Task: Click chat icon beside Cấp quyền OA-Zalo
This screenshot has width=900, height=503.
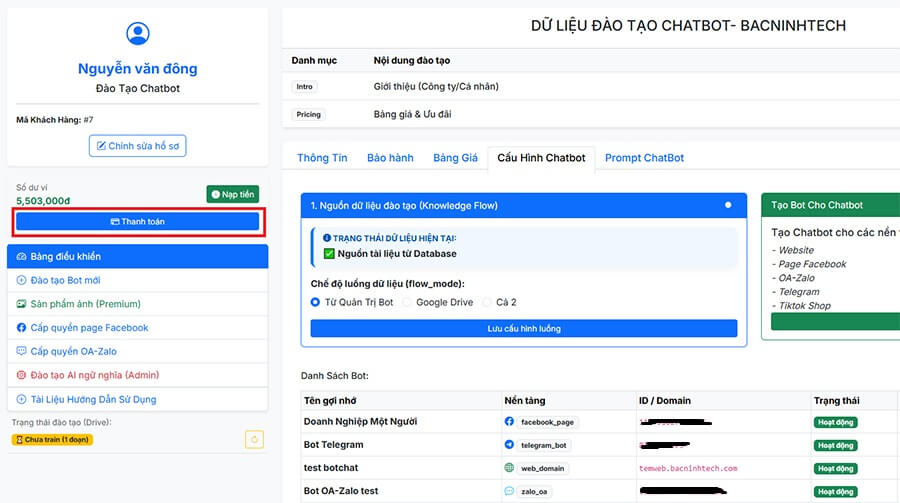Action: [21, 351]
